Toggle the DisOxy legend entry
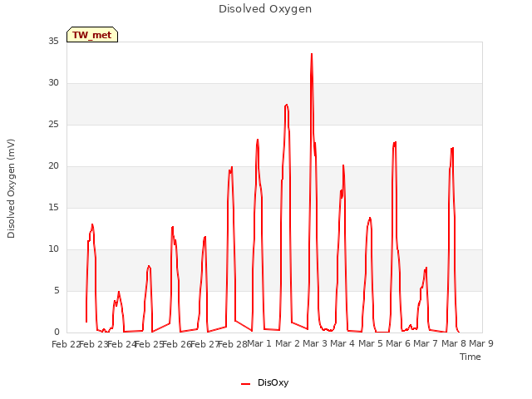Image resolution: width=532 pixels, height=399 pixels. (x=265, y=382)
